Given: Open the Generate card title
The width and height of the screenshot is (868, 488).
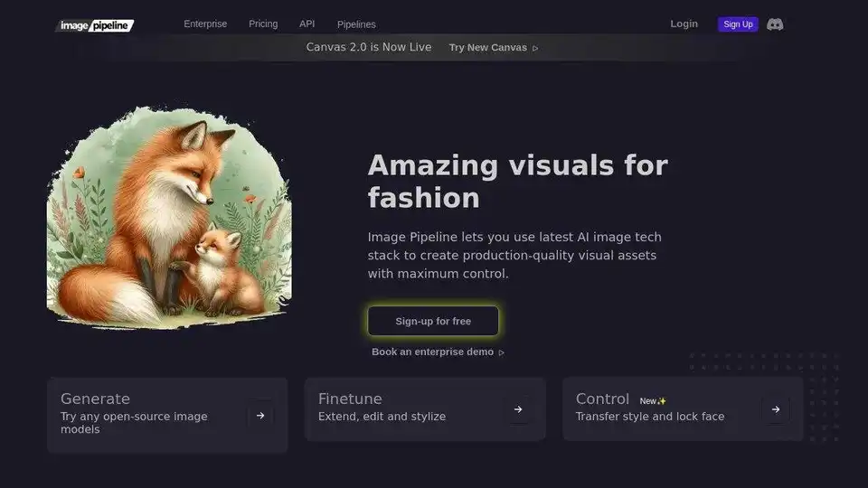Looking at the screenshot, I should (x=95, y=399).
